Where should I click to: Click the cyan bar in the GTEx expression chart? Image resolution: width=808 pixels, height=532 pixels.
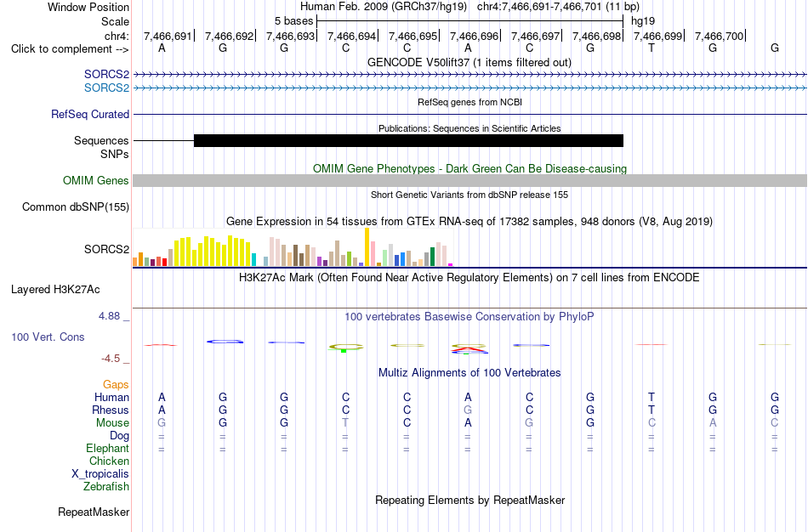[x=253, y=259]
